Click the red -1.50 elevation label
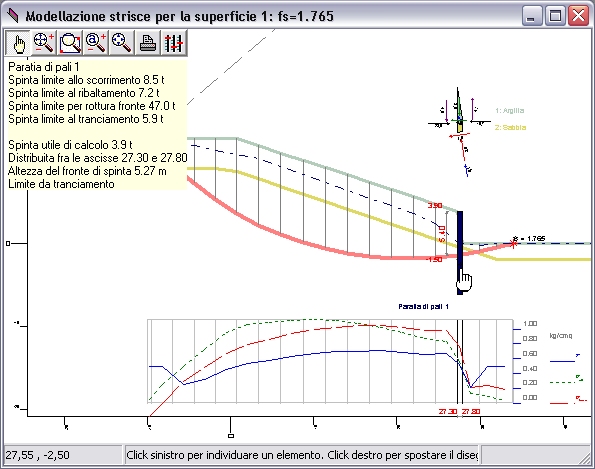The width and height of the screenshot is (595, 469). pyautogui.click(x=434, y=260)
